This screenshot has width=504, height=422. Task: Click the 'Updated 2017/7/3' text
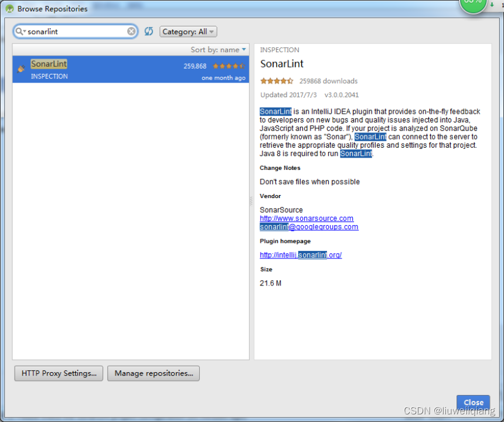point(288,95)
